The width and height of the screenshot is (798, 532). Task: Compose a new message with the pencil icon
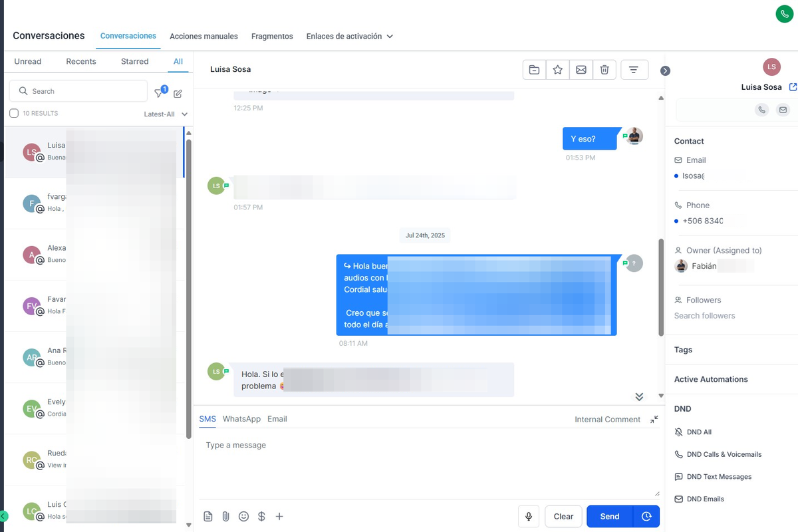pos(178,94)
